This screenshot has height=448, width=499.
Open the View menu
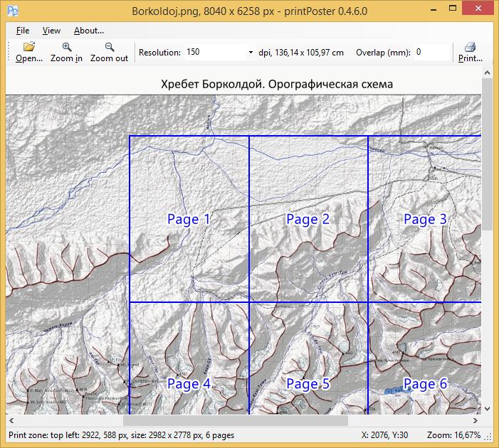pyautogui.click(x=51, y=31)
